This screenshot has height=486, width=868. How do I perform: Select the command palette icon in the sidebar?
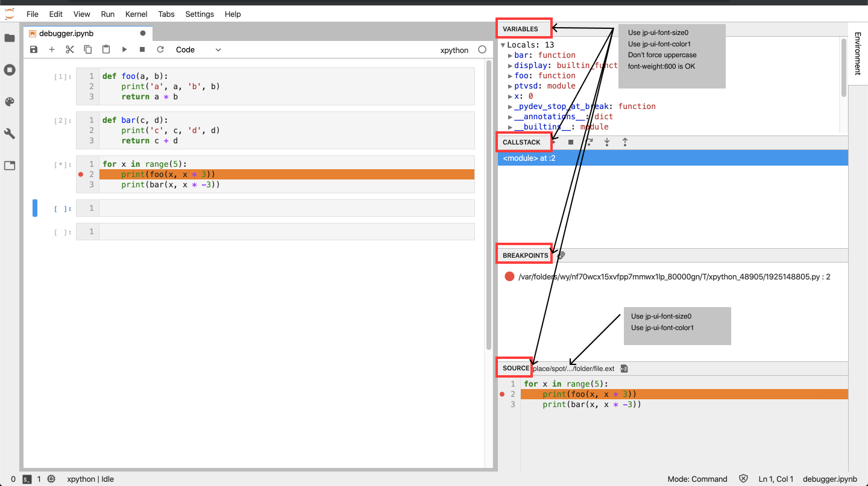[x=10, y=101]
